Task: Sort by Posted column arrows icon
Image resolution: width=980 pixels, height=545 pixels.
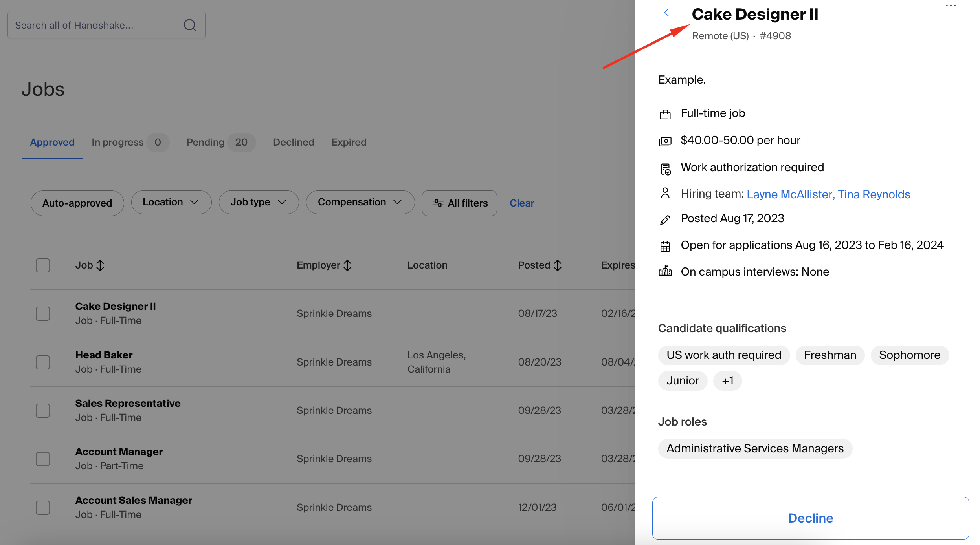Action: pos(558,265)
